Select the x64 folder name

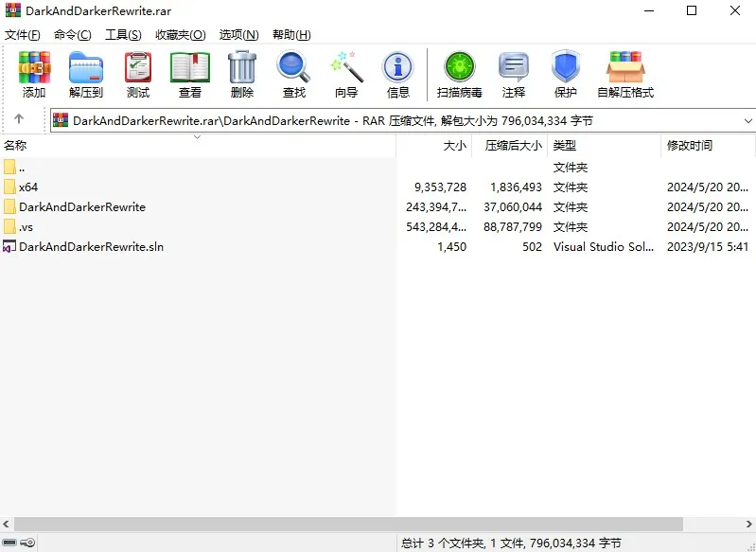pyautogui.click(x=28, y=187)
